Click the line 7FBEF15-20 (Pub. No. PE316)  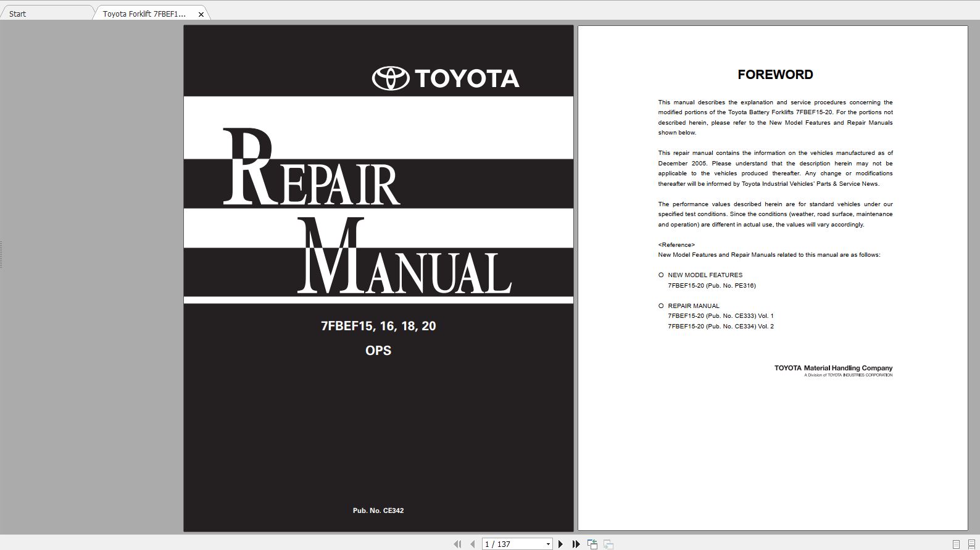tap(712, 285)
